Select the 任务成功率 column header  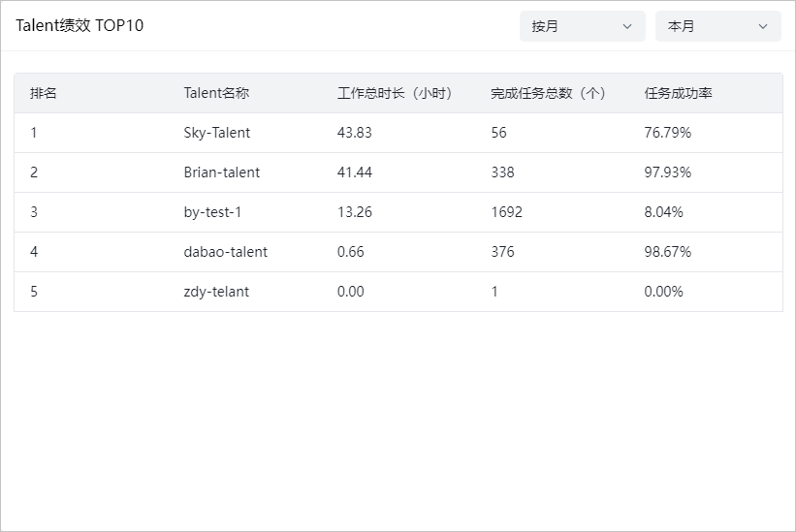click(679, 93)
